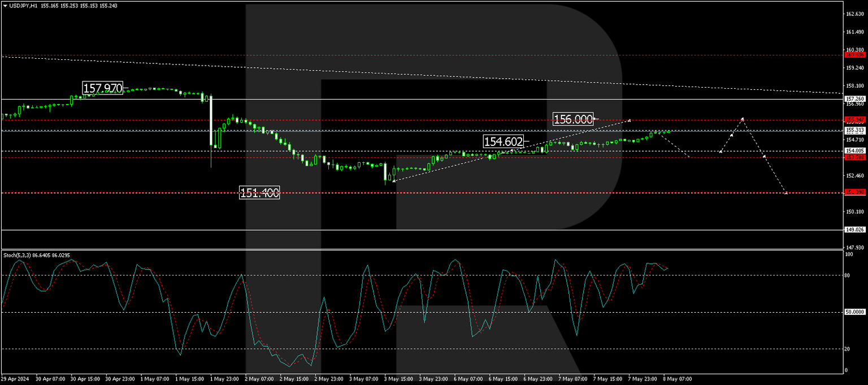868x385 pixels.
Task: Expand the USDJPY symbol dropdown triangle
Action: 5,5
